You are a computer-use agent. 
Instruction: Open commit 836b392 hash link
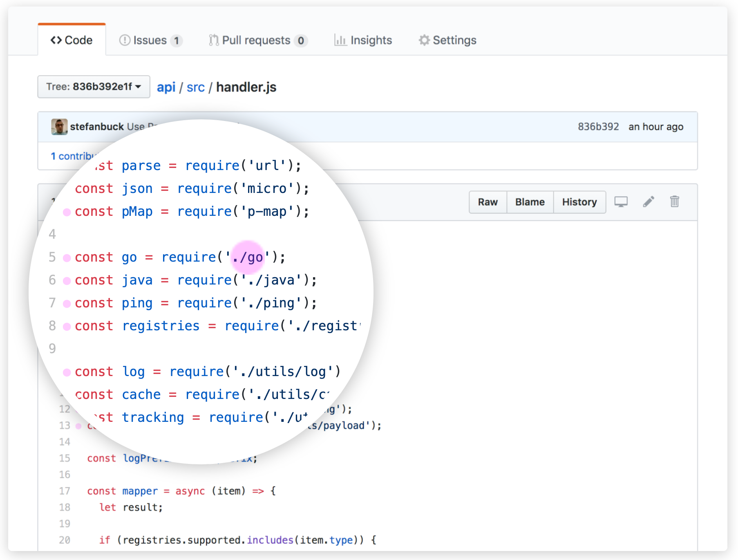(x=598, y=127)
